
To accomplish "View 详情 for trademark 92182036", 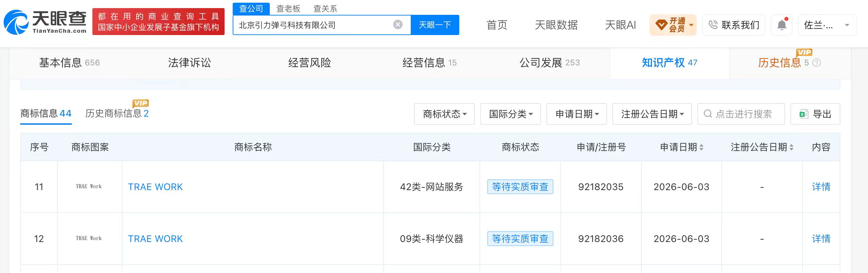I will coord(821,239).
